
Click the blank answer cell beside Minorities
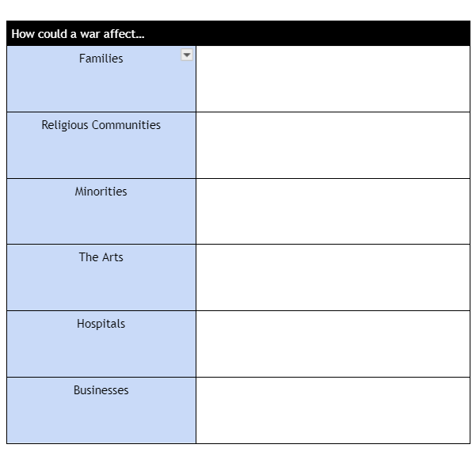[333, 211]
